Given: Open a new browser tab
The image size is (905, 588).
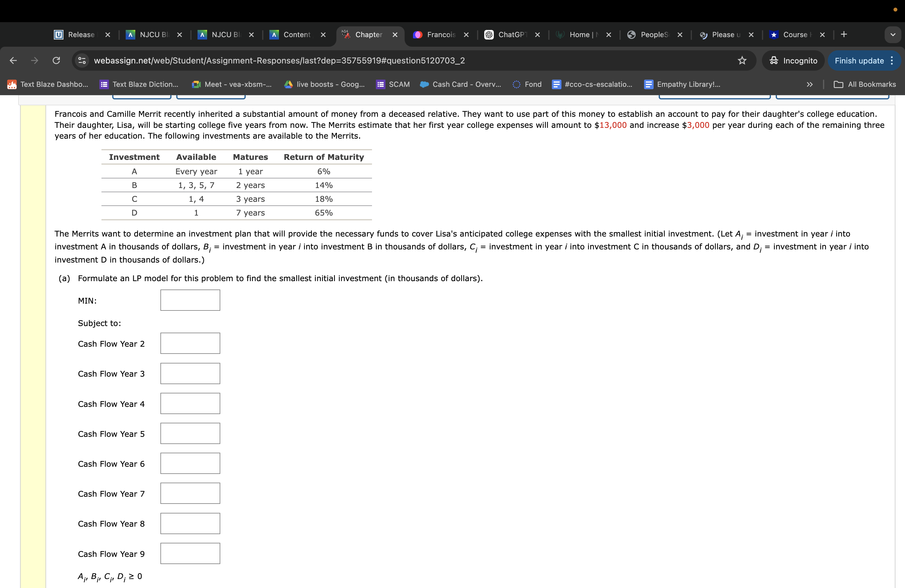Looking at the screenshot, I should tap(844, 35).
